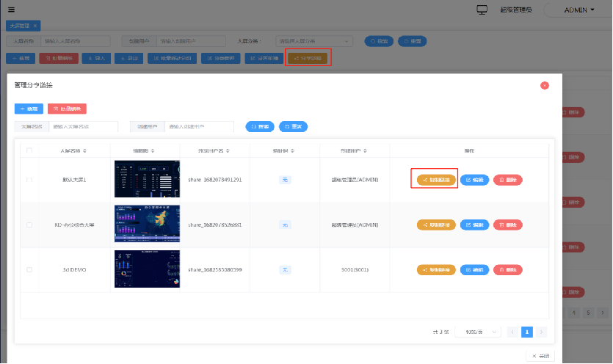This screenshot has width=613, height=364.
Task: Toggle the select-all header checkbox
Action: click(x=29, y=150)
